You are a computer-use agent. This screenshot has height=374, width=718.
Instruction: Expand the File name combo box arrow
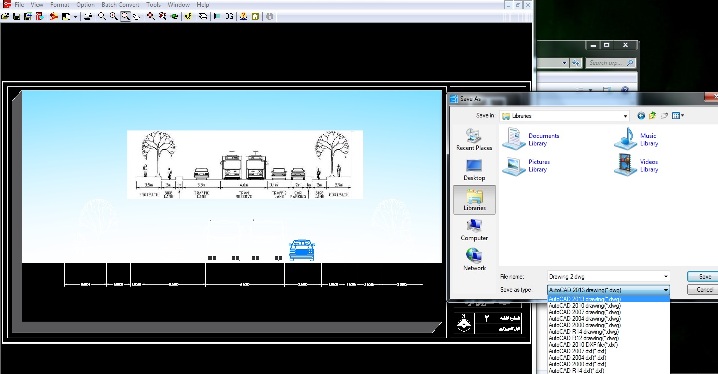[665, 276]
